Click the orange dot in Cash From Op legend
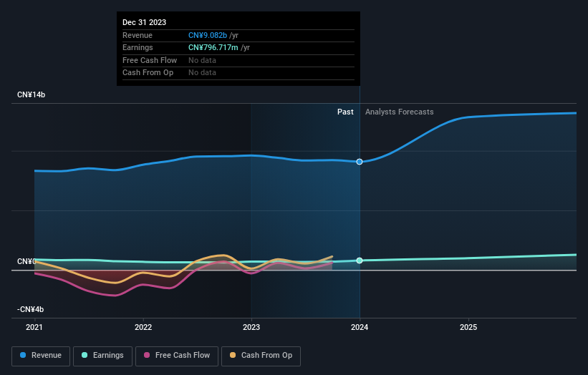The width and height of the screenshot is (588, 375). coord(233,355)
